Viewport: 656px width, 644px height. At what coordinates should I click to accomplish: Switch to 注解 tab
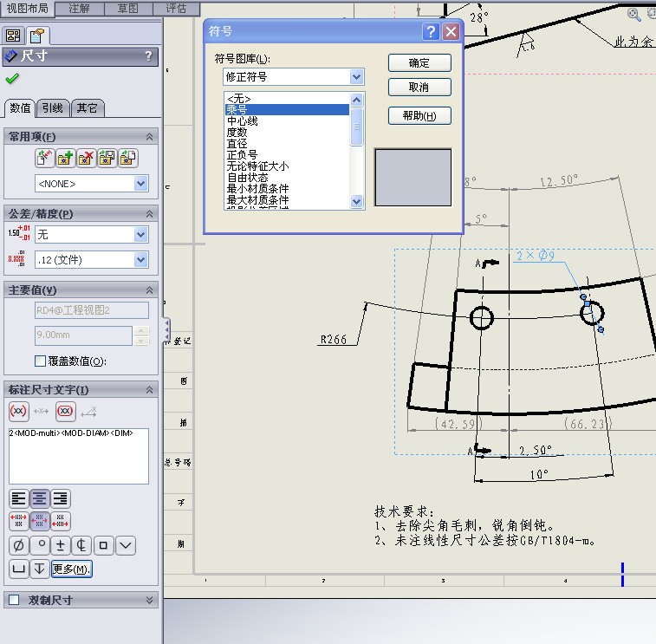click(x=79, y=9)
